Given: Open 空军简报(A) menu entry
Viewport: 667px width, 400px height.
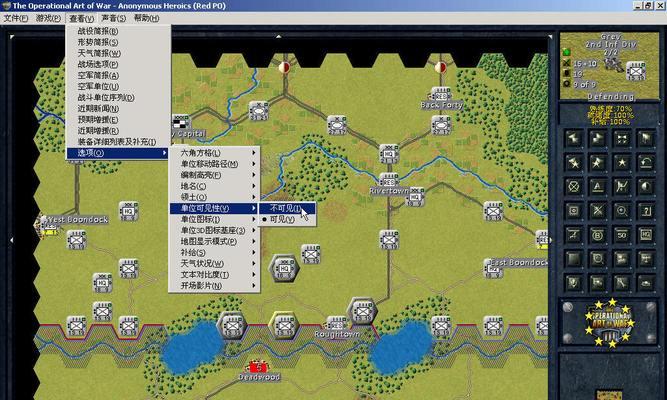Looking at the screenshot, I should [119, 75].
